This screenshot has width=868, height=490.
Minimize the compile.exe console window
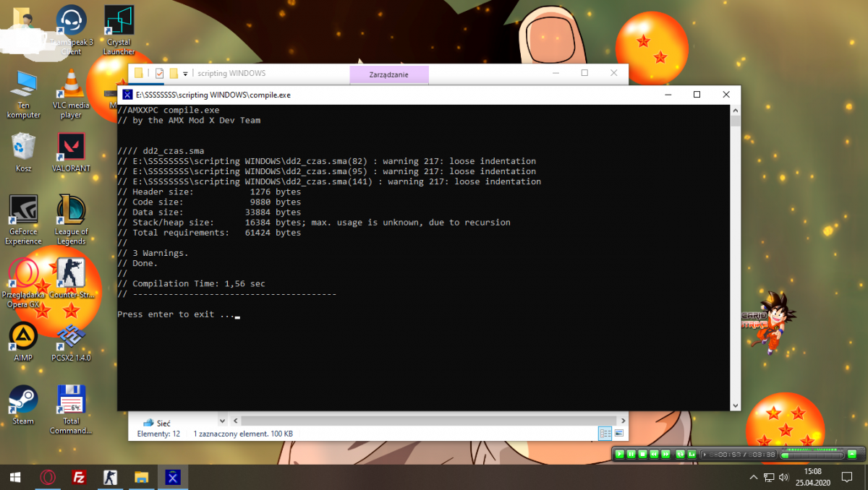(667, 95)
